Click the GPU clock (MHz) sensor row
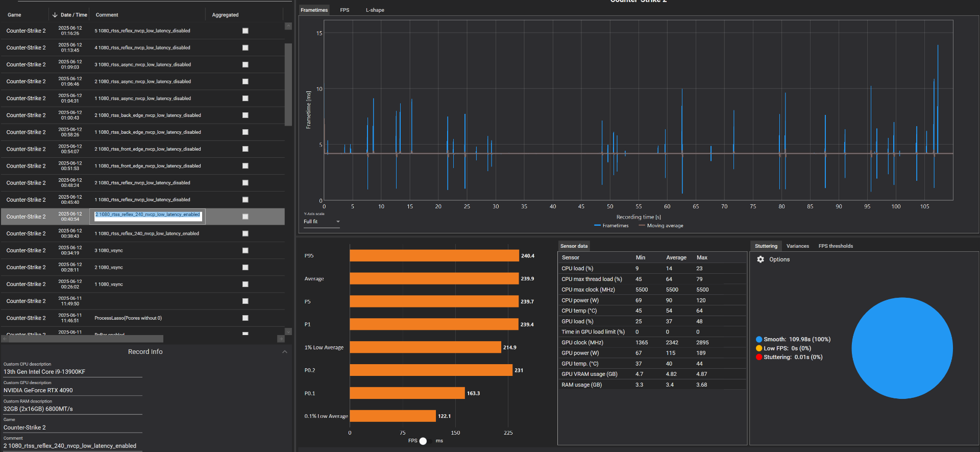 pos(652,342)
